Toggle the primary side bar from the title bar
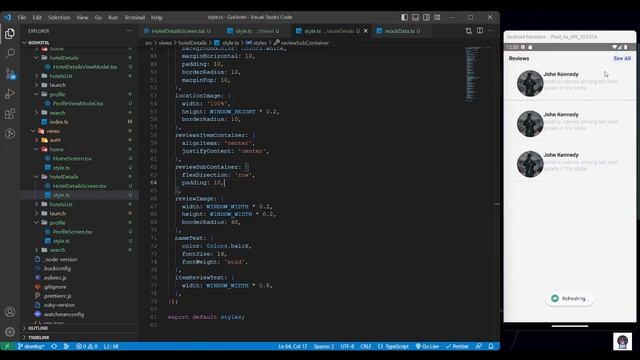Screen dimensions: 640x360 [x=404, y=17]
